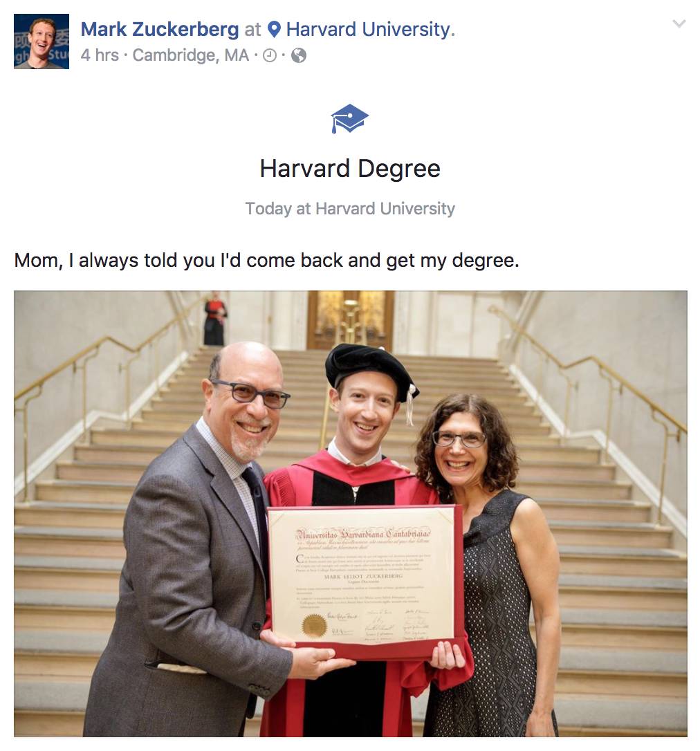
Task: Click the "Harvard Degree" life event title
Action: pyautogui.click(x=350, y=169)
